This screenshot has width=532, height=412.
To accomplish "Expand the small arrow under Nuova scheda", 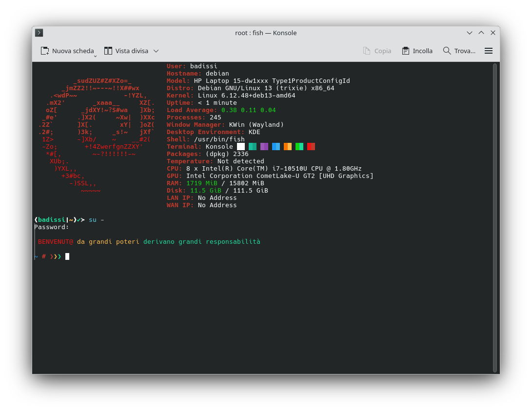I will pos(95,56).
